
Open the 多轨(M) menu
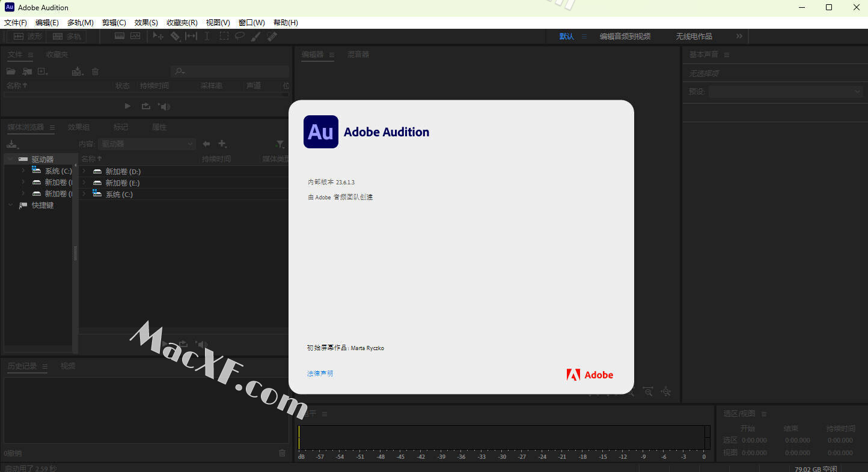pyautogui.click(x=80, y=23)
